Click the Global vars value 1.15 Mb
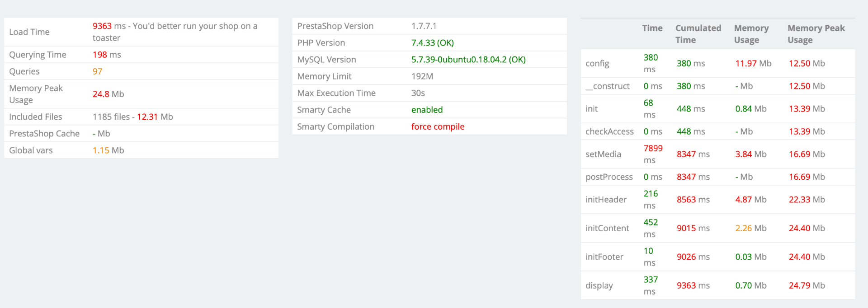The width and height of the screenshot is (868, 308). pyautogui.click(x=108, y=150)
